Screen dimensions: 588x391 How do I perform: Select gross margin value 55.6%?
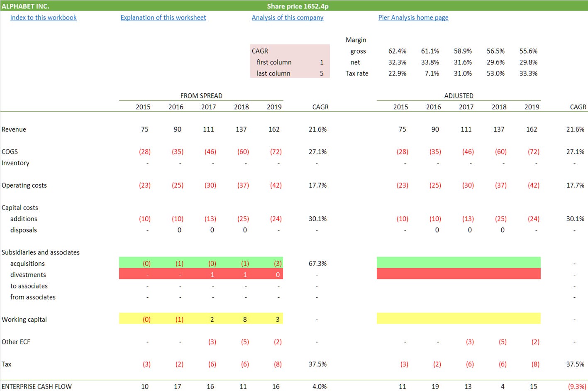(528, 51)
